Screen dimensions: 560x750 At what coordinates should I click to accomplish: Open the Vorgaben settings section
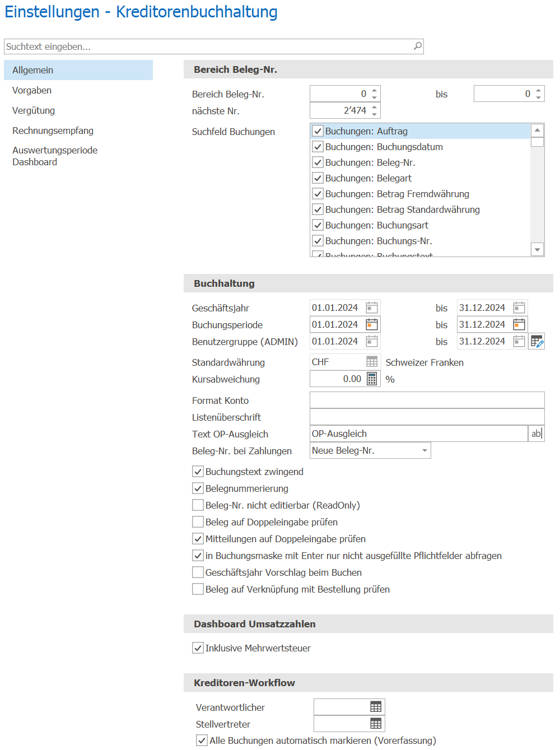[x=78, y=90]
